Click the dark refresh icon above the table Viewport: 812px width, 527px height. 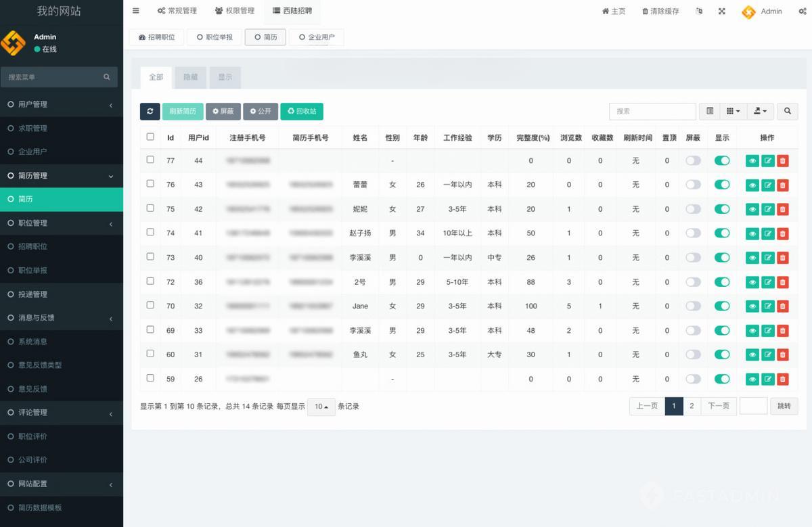tap(150, 112)
